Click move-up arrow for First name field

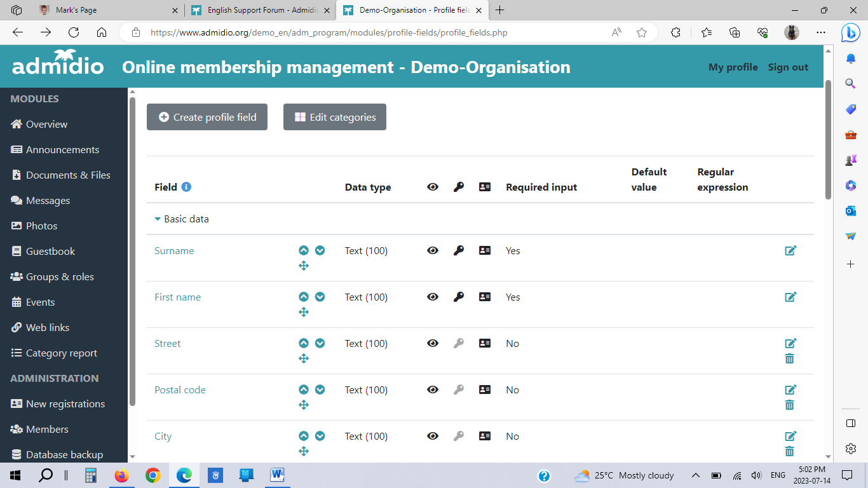coord(304,297)
